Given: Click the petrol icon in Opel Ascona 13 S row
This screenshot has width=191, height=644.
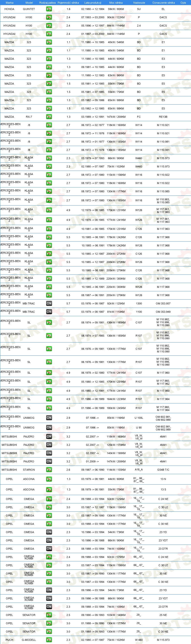Looking at the screenshot, I should click(x=49, y=489).
